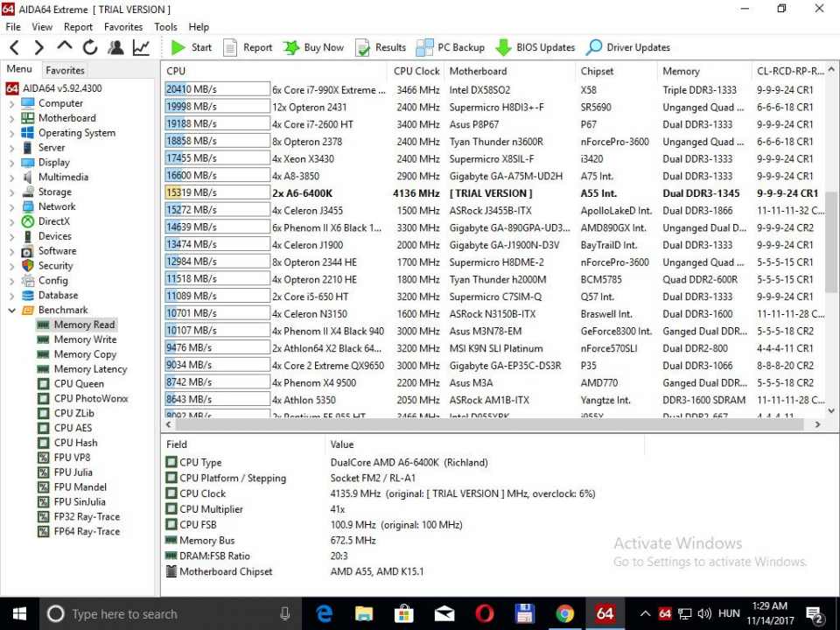Click the Multimedia speaker icon in the tree
Screen dimensions: 840x630
pos(28,178)
